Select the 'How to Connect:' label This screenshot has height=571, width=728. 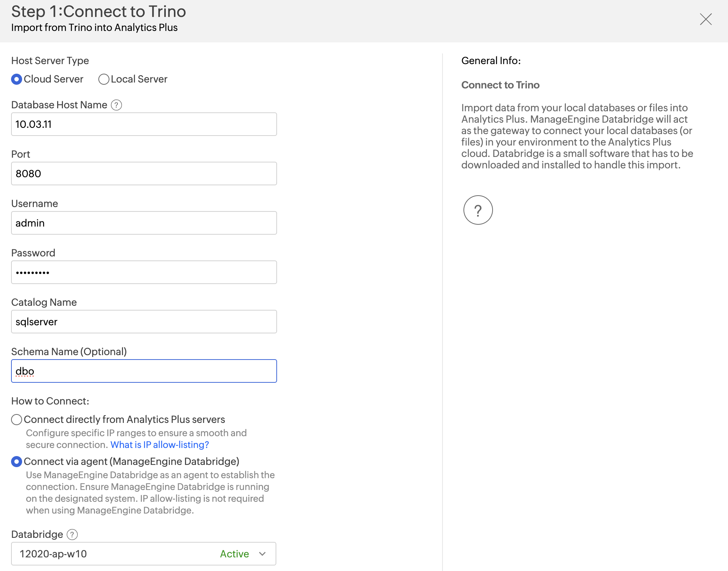[x=50, y=401]
